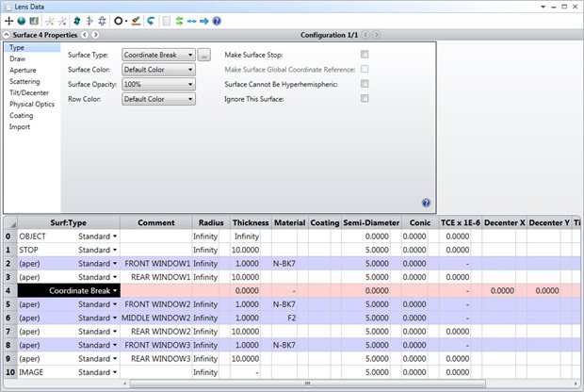Click the ellipsis button beside Surface Type
Image resolution: width=584 pixels, height=392 pixels.
[x=203, y=56]
